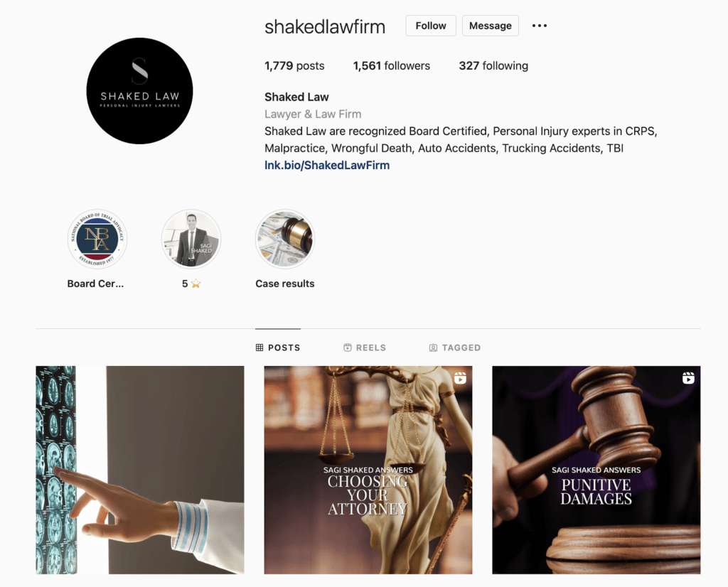View the 327 following list

493,66
